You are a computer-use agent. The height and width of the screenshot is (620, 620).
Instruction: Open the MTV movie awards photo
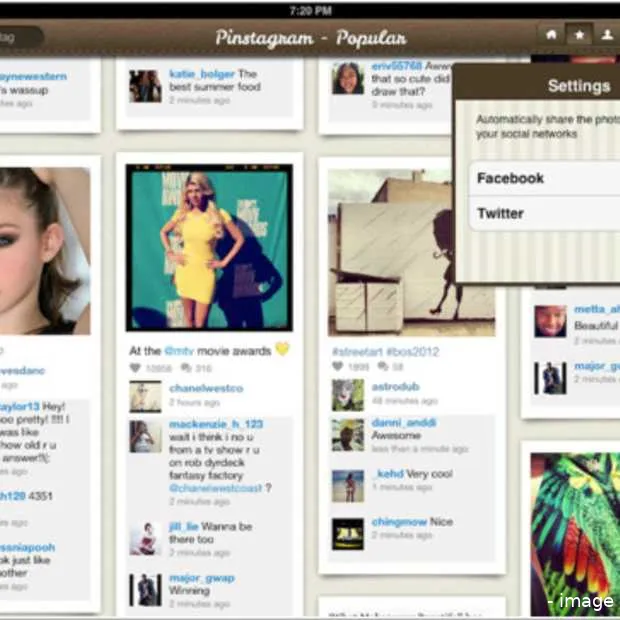209,248
